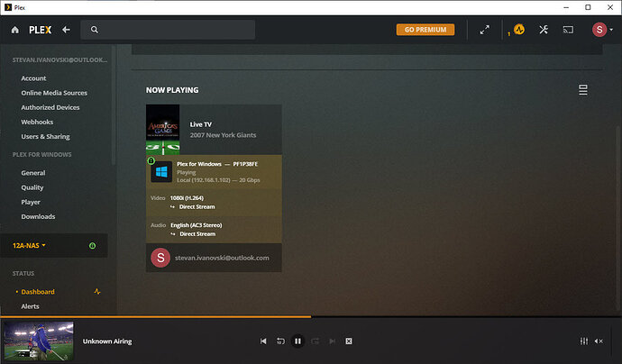Click stevan.ivanovski@outlook.com in session card

(222, 258)
